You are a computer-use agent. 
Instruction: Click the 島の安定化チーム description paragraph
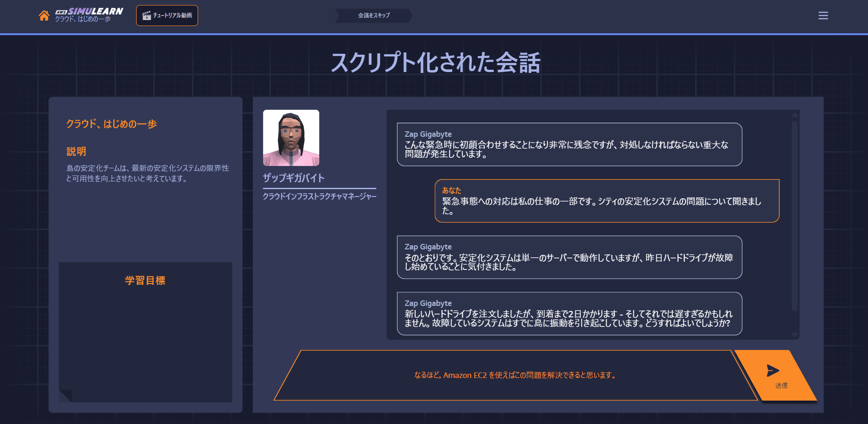[x=148, y=173]
